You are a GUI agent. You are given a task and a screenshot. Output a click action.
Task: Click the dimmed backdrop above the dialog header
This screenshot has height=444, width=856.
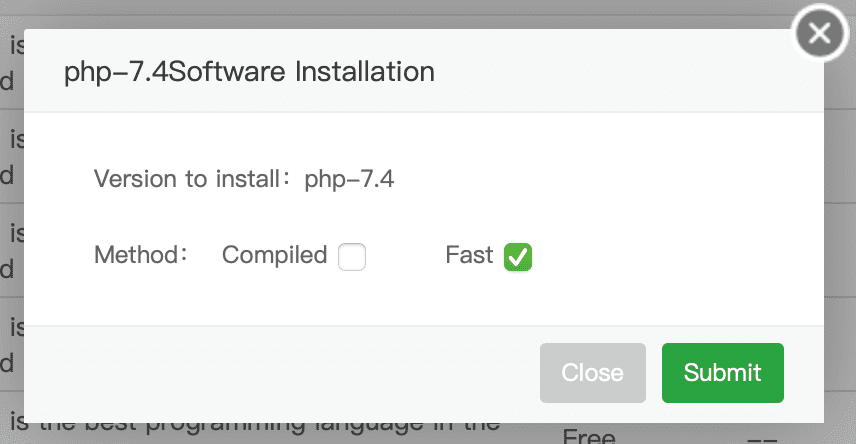400,14
